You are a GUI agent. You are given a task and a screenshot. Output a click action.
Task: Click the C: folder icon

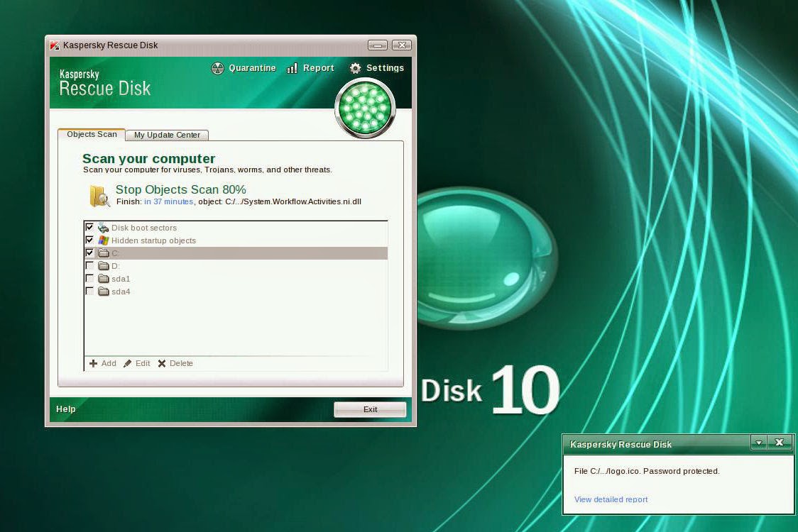104,253
